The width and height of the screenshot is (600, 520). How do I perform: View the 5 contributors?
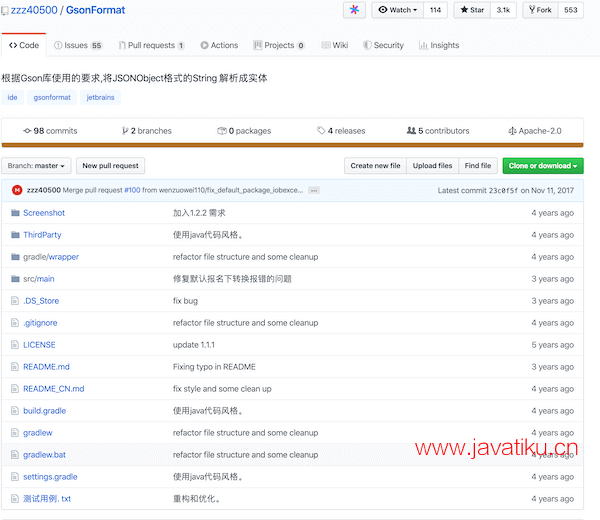tap(438, 131)
